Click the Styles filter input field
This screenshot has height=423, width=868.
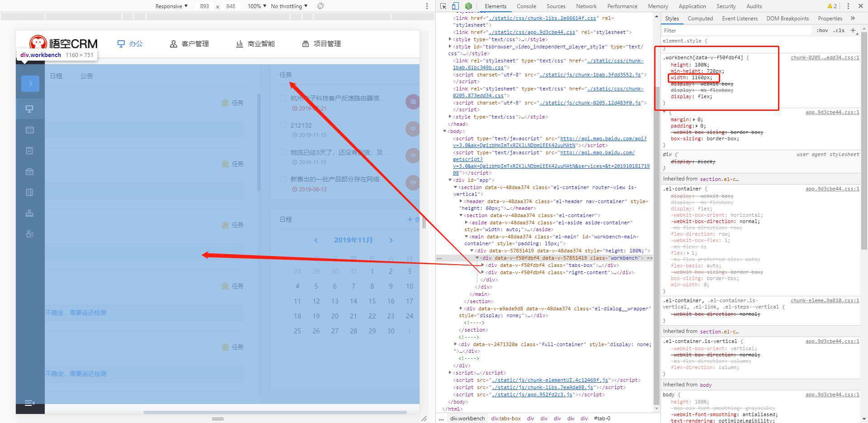(737, 30)
